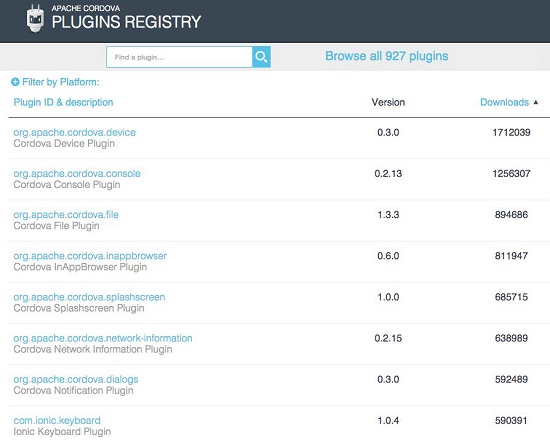550x446 pixels.
Task: Open org.apache.cordova.file plugin
Action: tap(66, 215)
